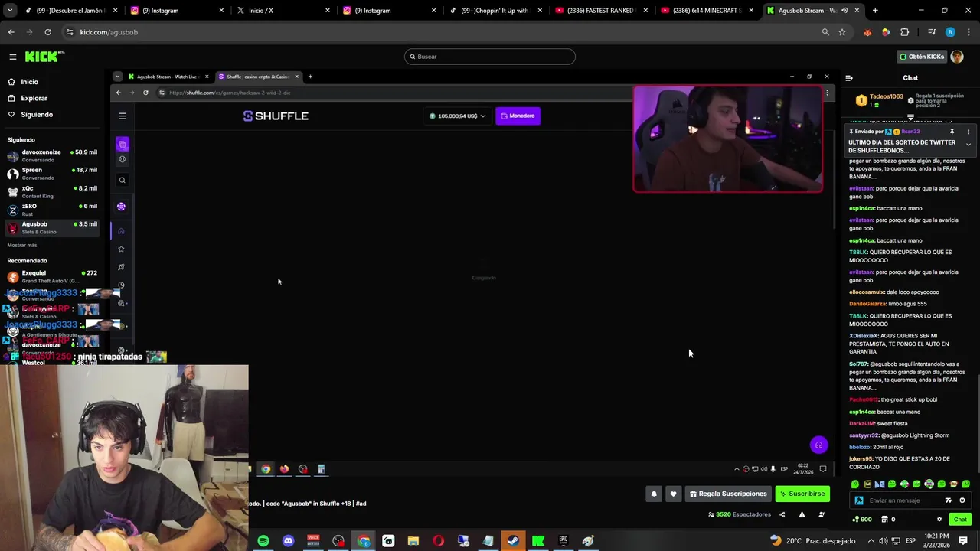The width and height of the screenshot is (980, 551).
Task: Open pinned message options menu
Action: point(968,132)
